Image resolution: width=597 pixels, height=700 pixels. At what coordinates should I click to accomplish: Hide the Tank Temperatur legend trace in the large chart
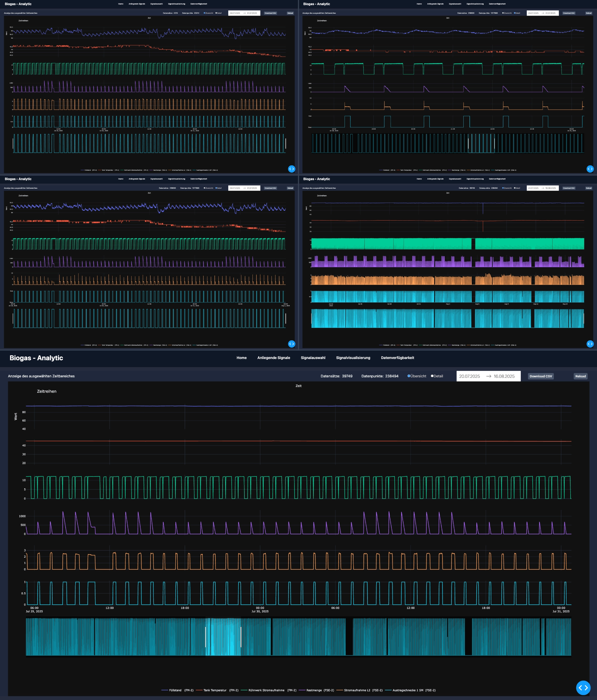pos(215,690)
